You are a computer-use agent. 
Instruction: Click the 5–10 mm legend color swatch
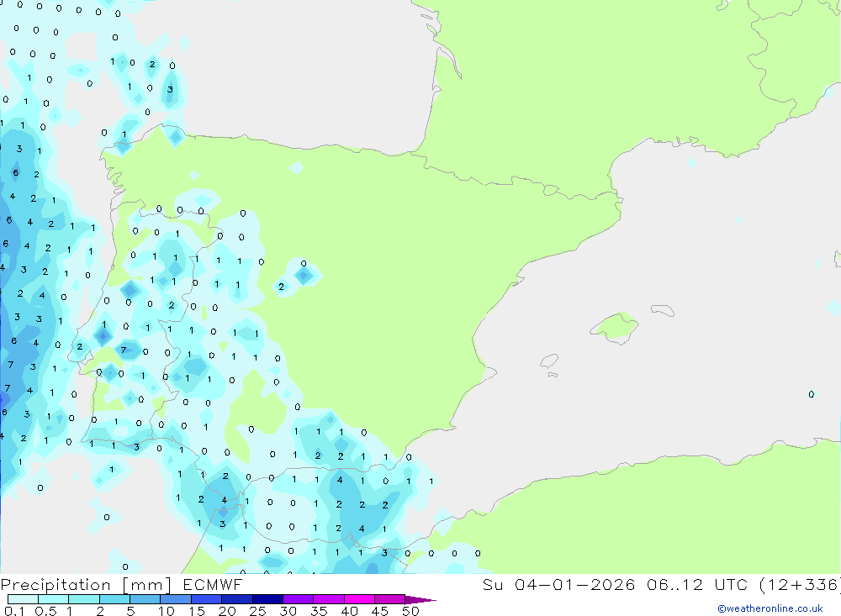point(145,599)
